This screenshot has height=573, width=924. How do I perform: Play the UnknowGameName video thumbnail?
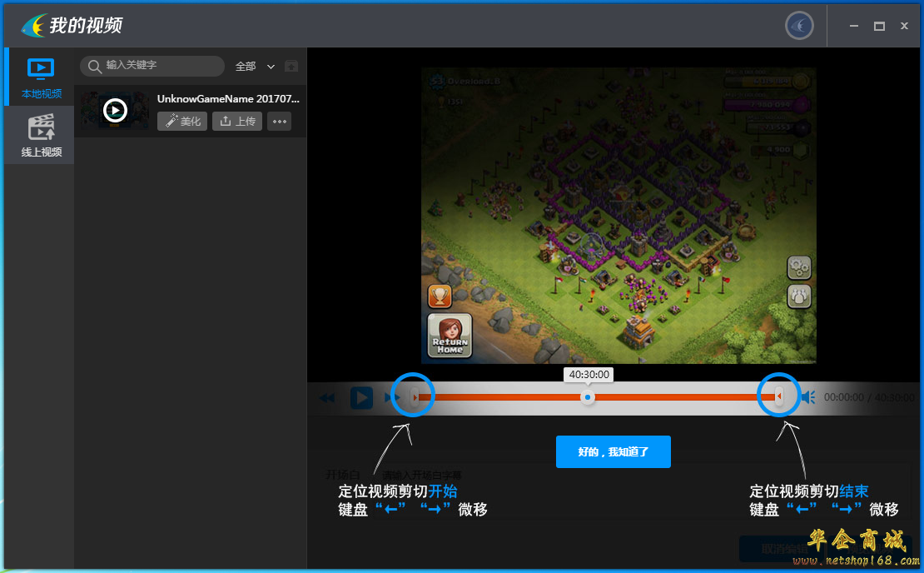click(x=115, y=110)
